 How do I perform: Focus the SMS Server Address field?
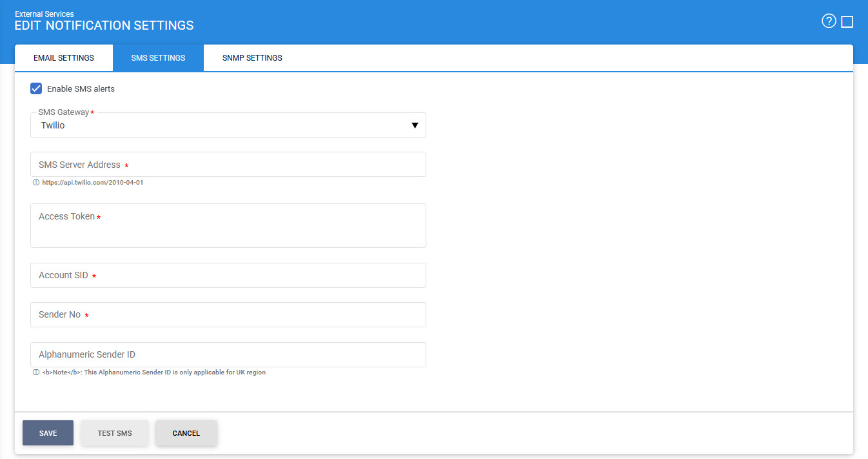[228, 165]
